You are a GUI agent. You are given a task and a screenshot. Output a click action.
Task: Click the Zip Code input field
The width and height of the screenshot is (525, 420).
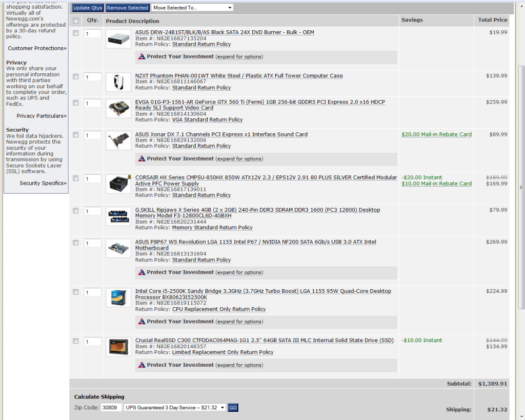pos(111,408)
